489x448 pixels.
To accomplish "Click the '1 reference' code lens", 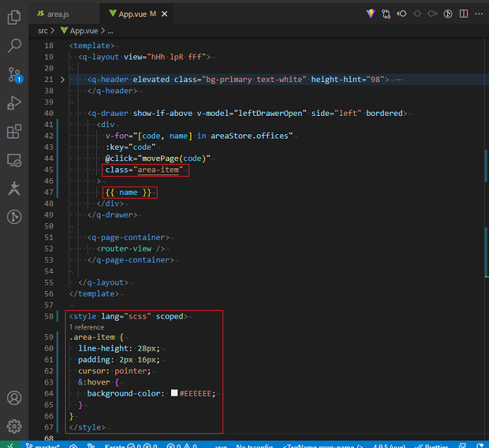I will point(86,327).
